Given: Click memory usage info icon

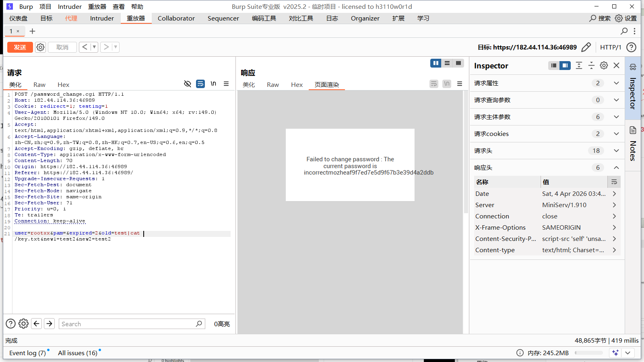Looking at the screenshot, I should (x=520, y=353).
